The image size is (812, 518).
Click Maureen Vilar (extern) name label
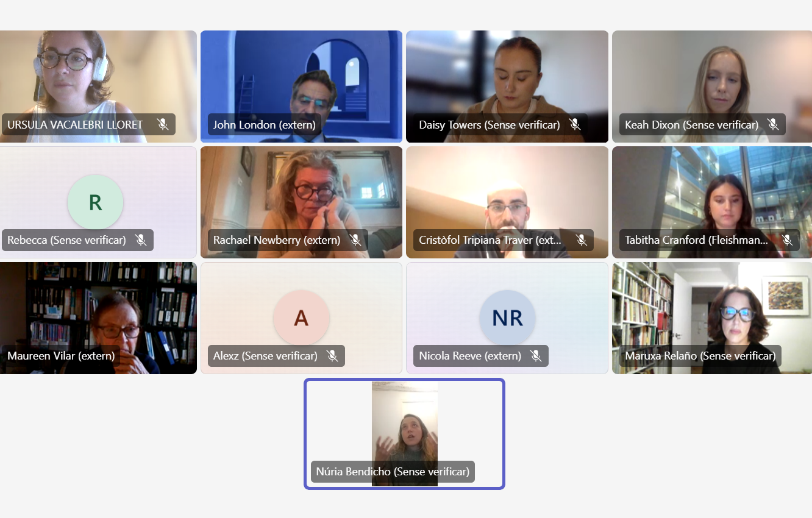click(61, 356)
